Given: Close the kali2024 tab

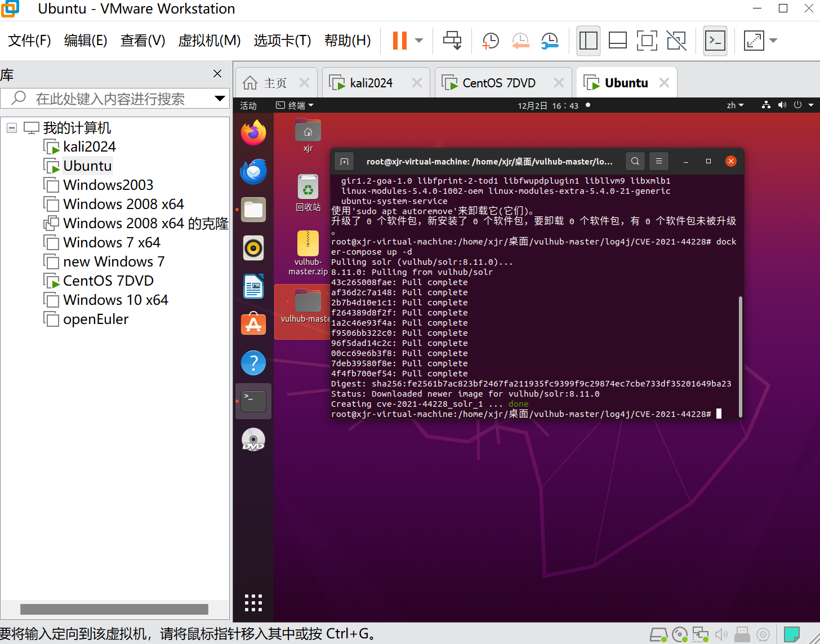Looking at the screenshot, I should click(x=417, y=83).
